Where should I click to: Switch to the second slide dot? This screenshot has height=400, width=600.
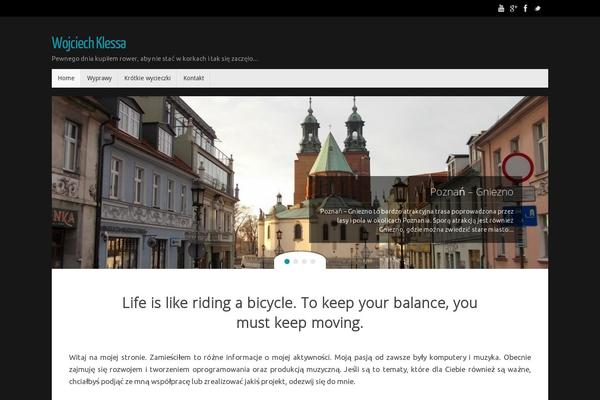295,261
